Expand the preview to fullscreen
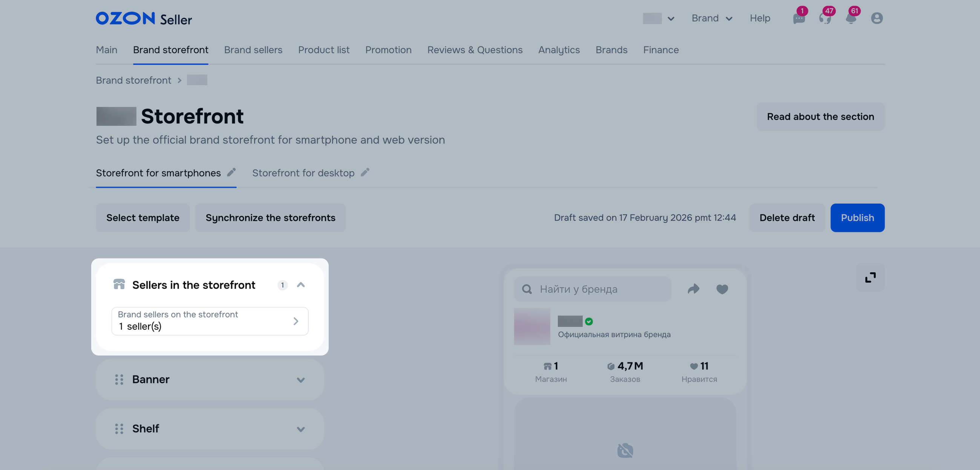The width and height of the screenshot is (980, 470). pyautogui.click(x=870, y=278)
